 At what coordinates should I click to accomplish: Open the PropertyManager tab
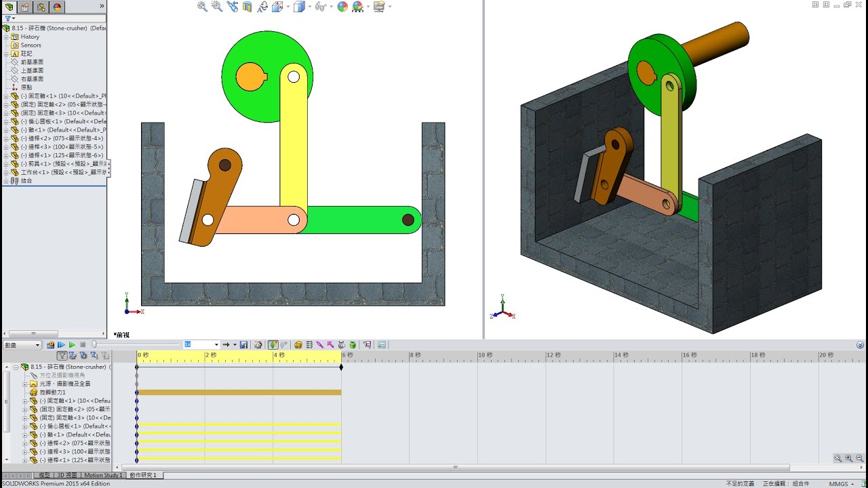click(25, 7)
